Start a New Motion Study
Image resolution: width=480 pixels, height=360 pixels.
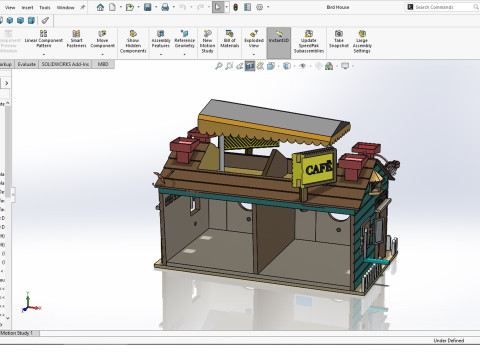pos(207,42)
